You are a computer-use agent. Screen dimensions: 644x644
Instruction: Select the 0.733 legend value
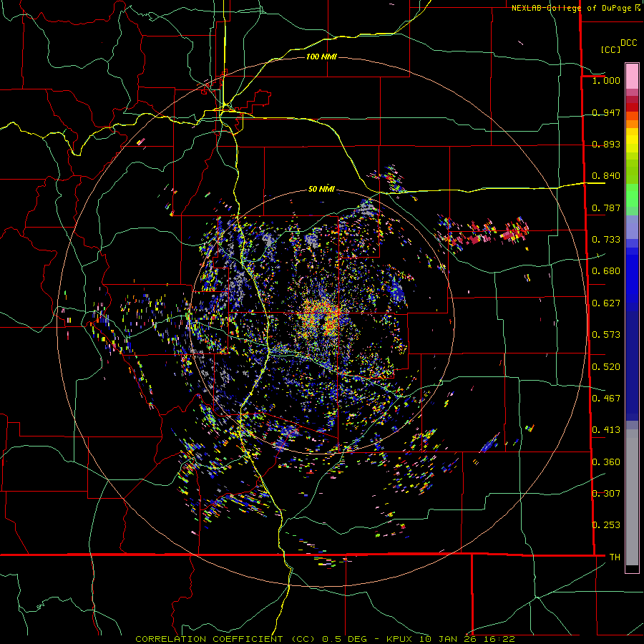[606, 240]
